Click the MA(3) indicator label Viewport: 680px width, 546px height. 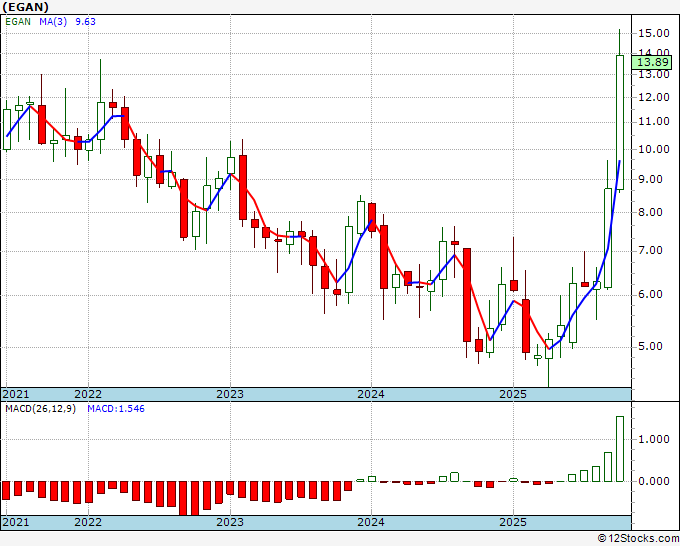tap(53, 22)
